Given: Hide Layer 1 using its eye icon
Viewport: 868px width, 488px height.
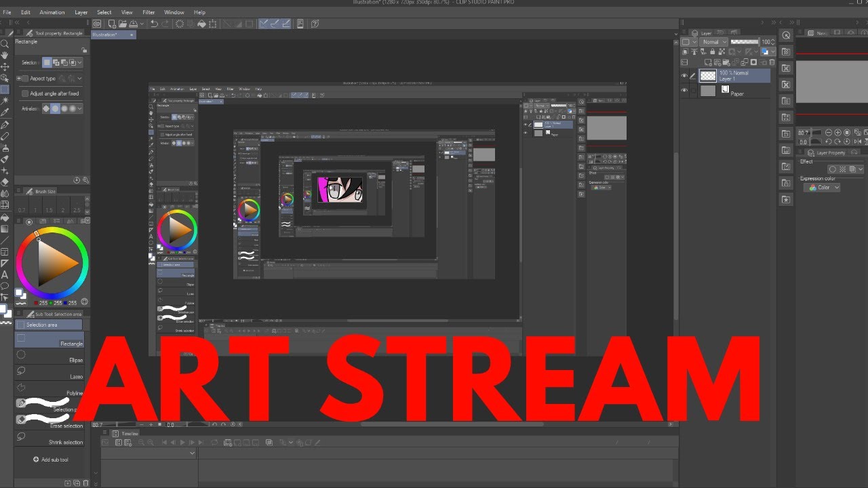Looking at the screenshot, I should point(684,76).
